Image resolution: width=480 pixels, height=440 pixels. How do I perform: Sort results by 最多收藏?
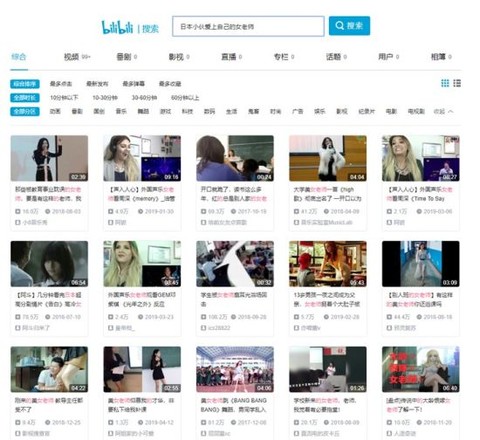pos(170,84)
